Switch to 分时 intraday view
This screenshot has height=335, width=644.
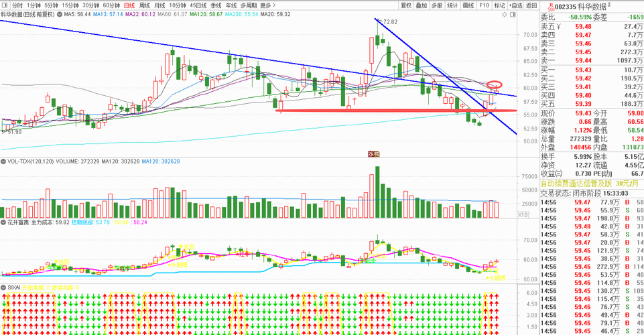pyautogui.click(x=17, y=5)
